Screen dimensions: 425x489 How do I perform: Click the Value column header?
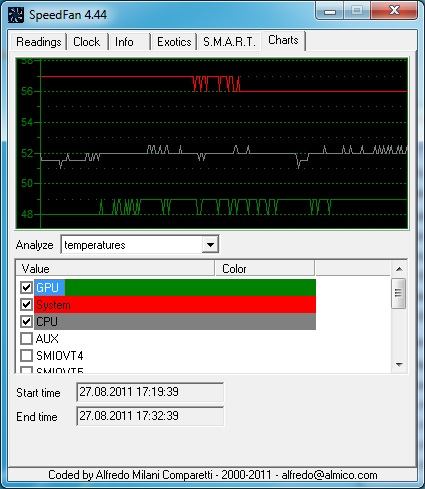coord(115,269)
